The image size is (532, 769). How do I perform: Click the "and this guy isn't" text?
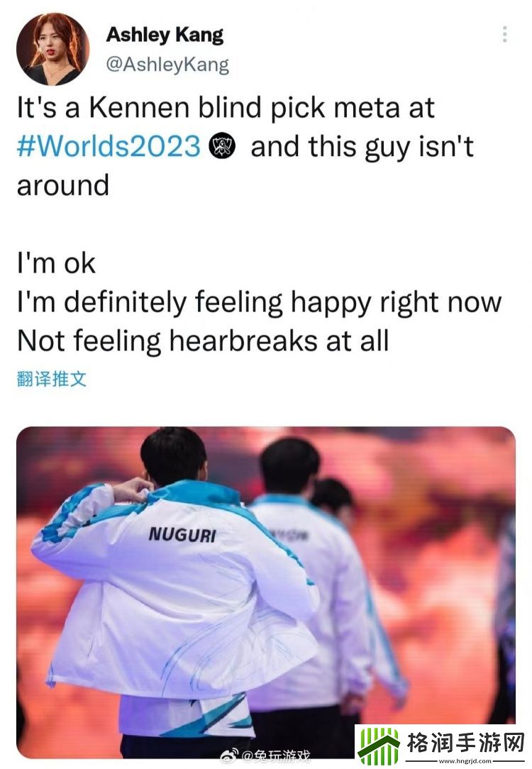(x=362, y=147)
